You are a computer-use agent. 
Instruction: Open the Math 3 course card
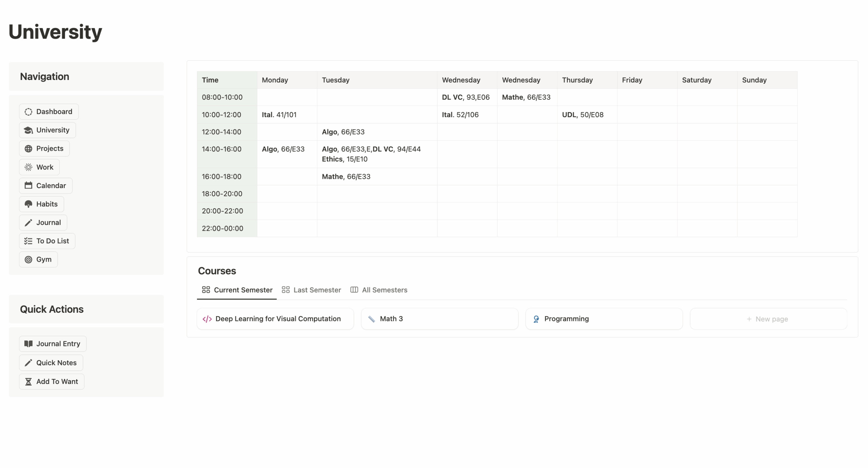[439, 319]
